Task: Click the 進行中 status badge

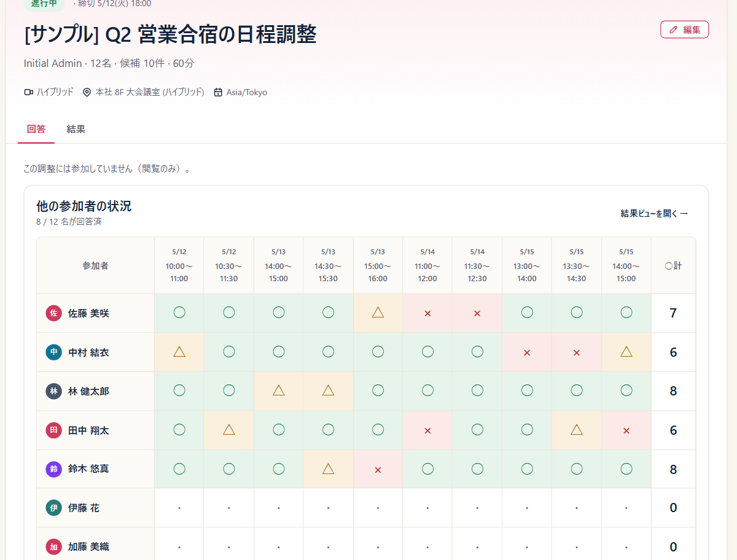Action: (x=44, y=3)
